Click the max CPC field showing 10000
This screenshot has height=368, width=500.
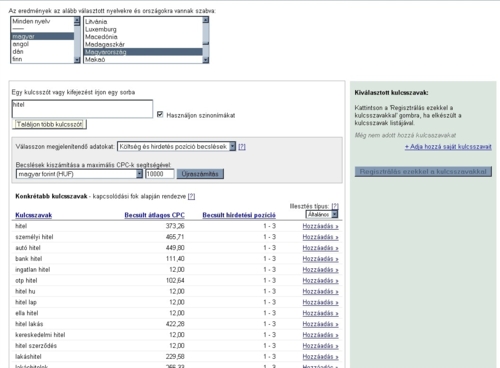tap(160, 174)
